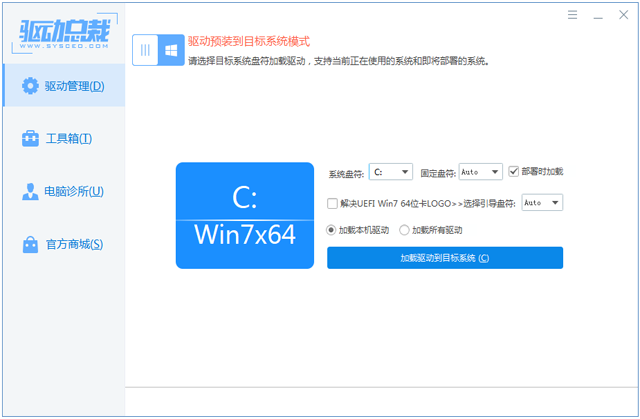Click the person icon for 电脑诊所
Viewport: 640px width, 419px height.
[x=30, y=191]
